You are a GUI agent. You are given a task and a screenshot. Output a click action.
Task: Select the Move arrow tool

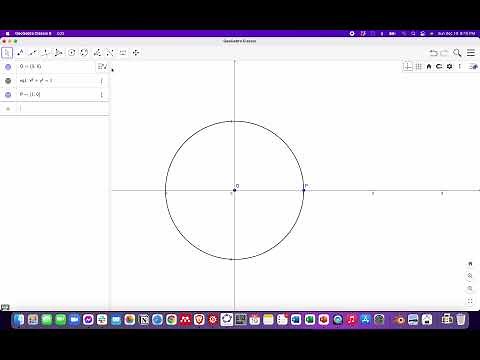coord(7,53)
